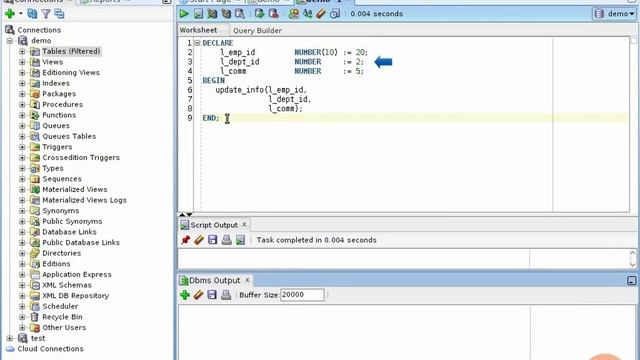This screenshot has width=640, height=360.
Task: Click the Run Script icon in the worksheet toolbar
Action: pyautogui.click(x=198, y=13)
